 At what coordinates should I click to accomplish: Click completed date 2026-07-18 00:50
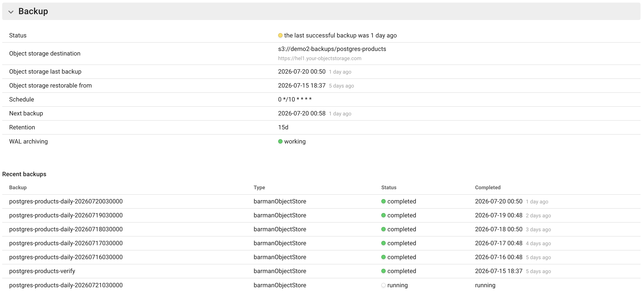click(x=499, y=229)
